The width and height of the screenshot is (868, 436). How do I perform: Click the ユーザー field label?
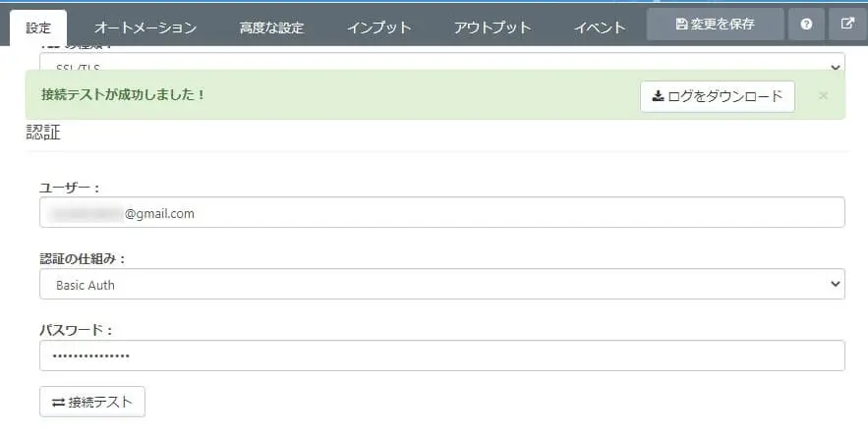pos(70,187)
